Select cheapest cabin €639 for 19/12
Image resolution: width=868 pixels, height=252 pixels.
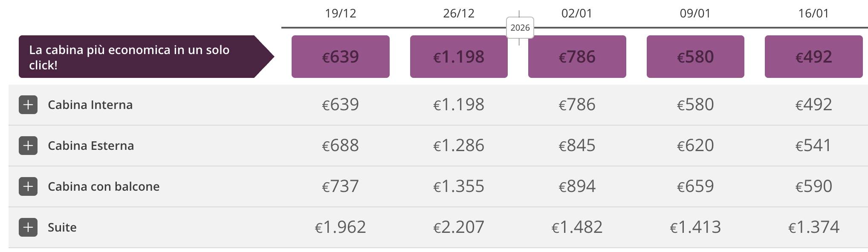tap(340, 57)
